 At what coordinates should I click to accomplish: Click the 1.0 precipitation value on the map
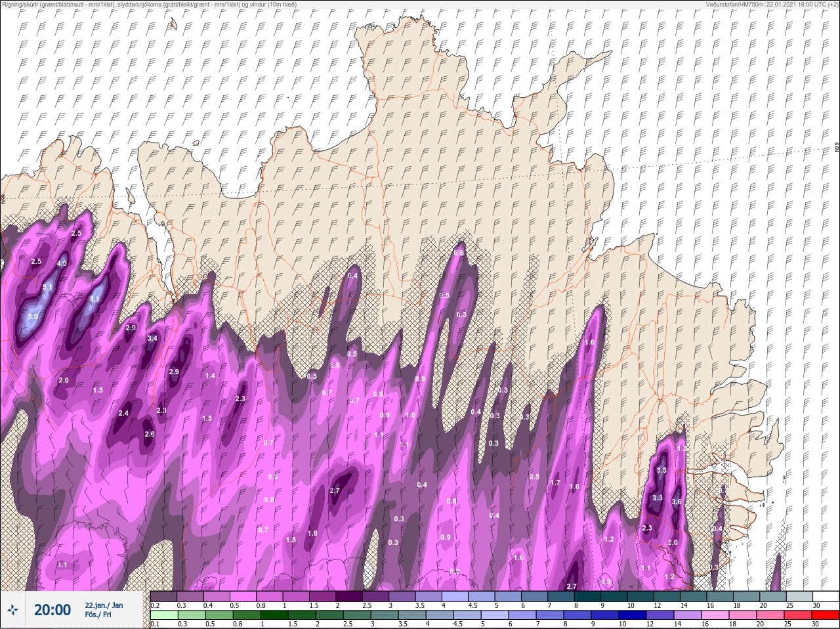click(410, 415)
